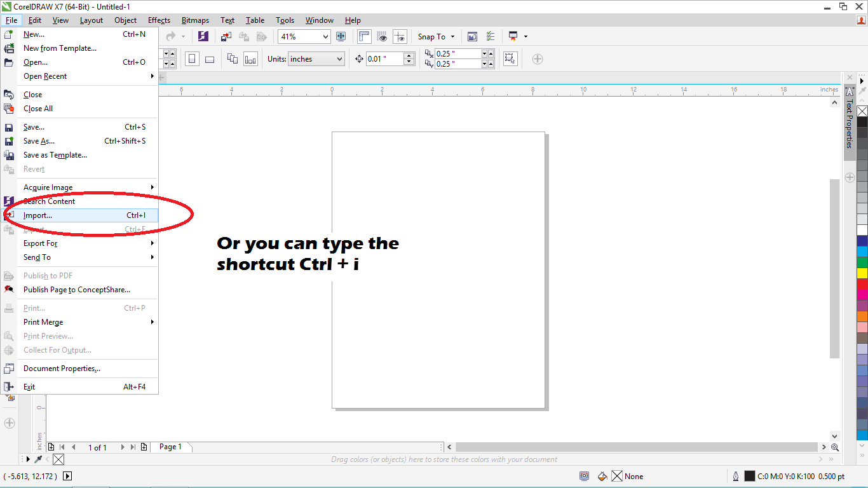
Task: Click the Page 1 tab
Action: (171, 447)
